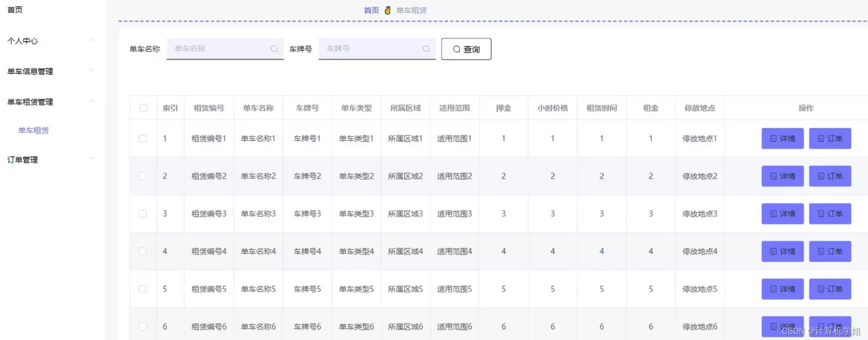
Task: Open 订单 for row 租赁编号4
Action: [x=830, y=251]
